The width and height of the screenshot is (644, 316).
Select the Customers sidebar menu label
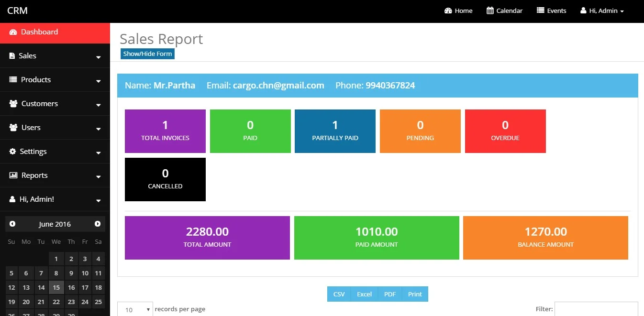(x=40, y=104)
